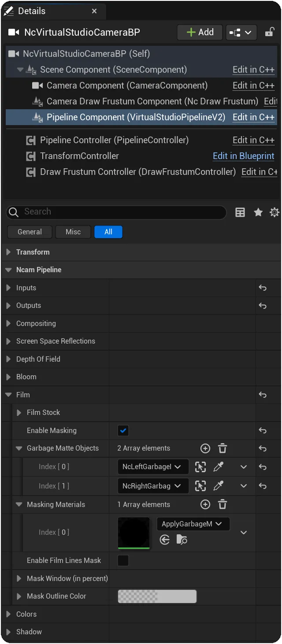282x644 pixels.
Task: Select actor in viewport for Index 0
Action: pyautogui.click(x=200, y=466)
